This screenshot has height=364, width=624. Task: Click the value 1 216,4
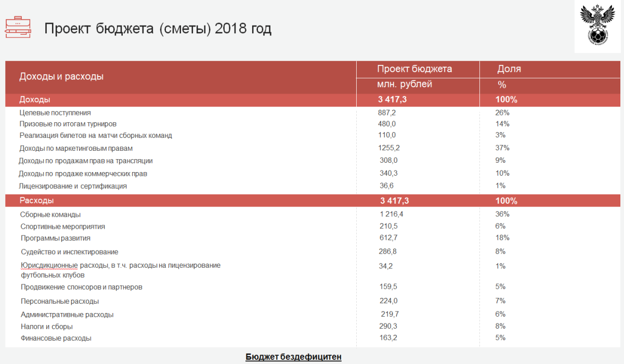pyautogui.click(x=391, y=214)
